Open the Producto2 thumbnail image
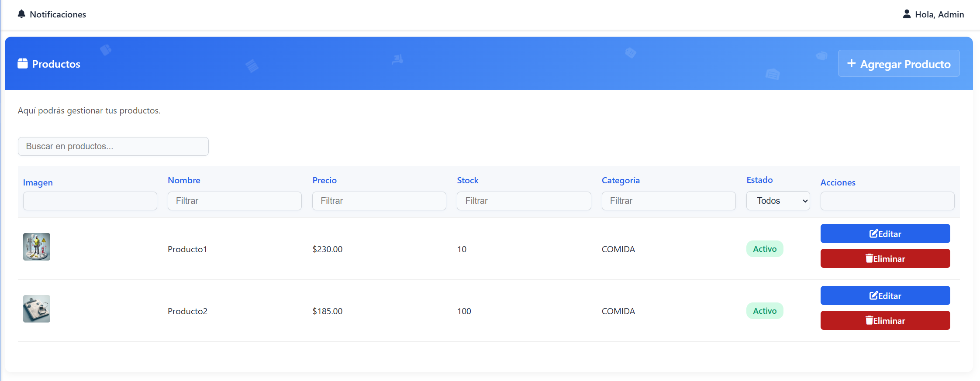The height and width of the screenshot is (381, 980). [37, 309]
